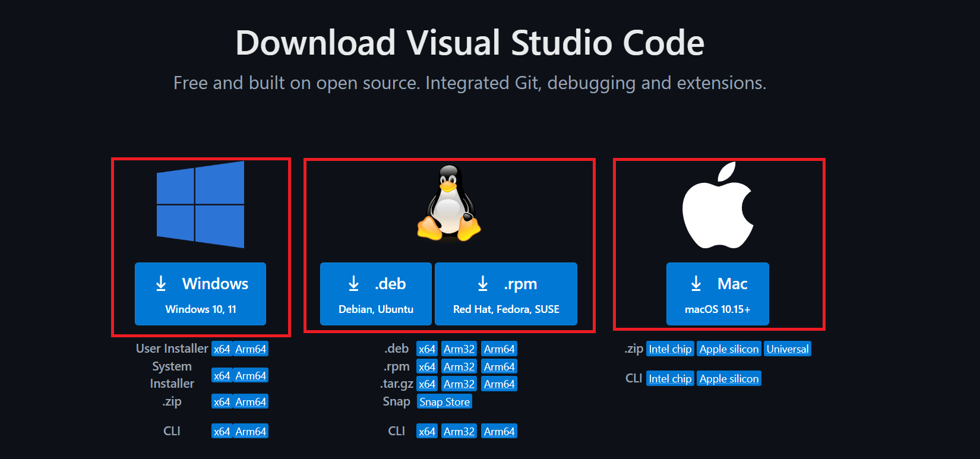The image size is (980, 459).
Task: Select the Windows CLI Arm64 link
Action: point(251,431)
